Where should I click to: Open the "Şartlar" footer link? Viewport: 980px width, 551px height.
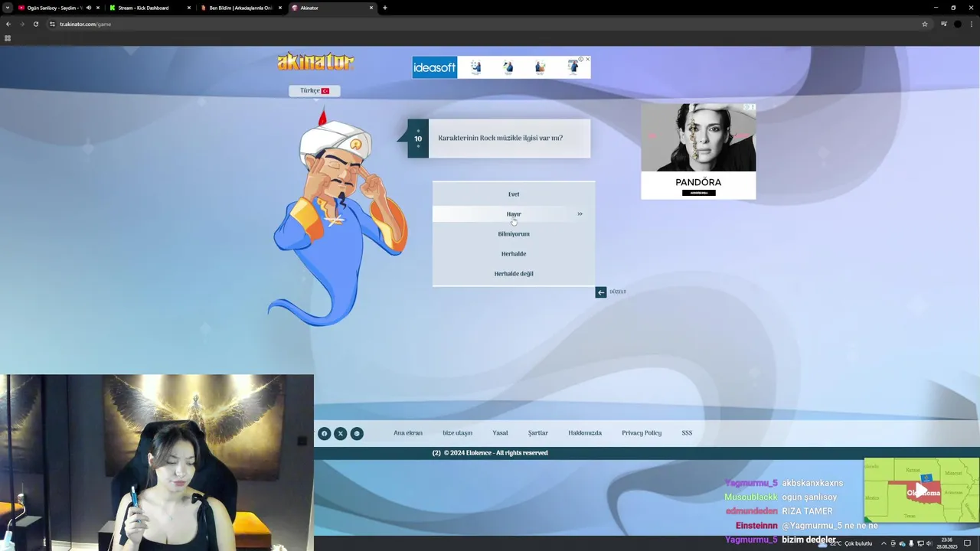[x=538, y=433]
